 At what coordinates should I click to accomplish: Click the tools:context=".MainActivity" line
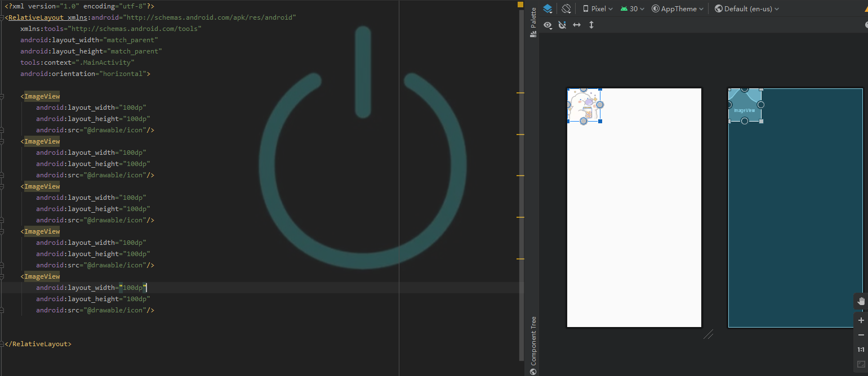77,62
